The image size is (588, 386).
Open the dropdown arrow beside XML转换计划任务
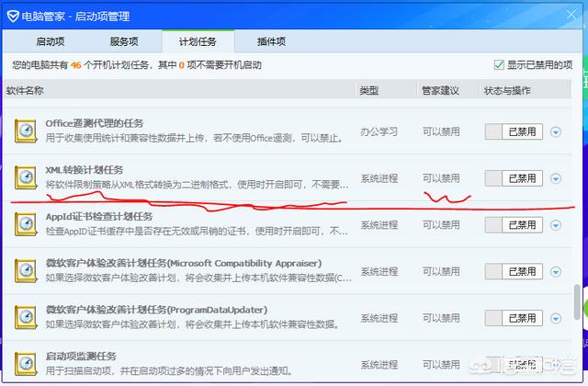click(x=555, y=177)
